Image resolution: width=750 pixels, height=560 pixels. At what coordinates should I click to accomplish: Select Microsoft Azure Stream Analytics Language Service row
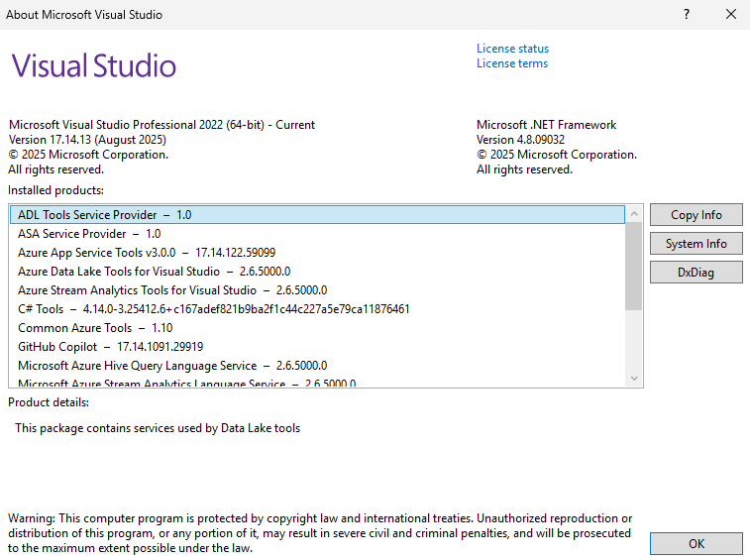click(317, 383)
